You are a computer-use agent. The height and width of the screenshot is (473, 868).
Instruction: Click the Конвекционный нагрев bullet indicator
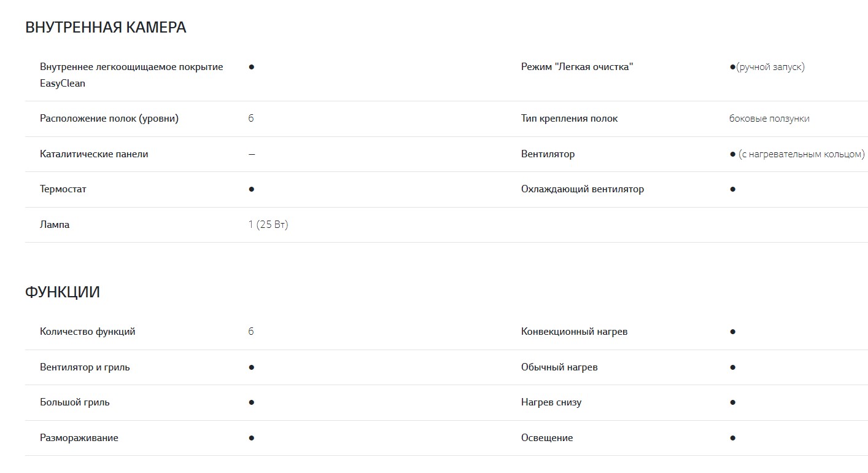pos(732,332)
